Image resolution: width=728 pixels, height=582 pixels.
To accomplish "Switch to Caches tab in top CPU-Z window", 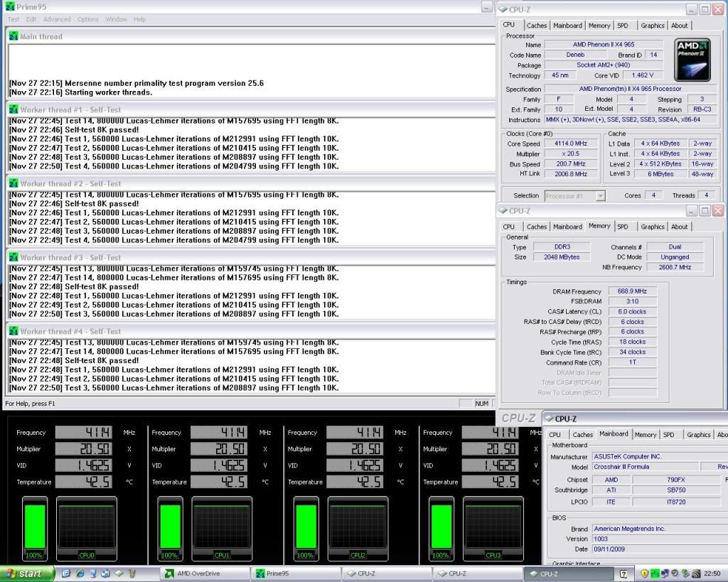I will coord(537,26).
